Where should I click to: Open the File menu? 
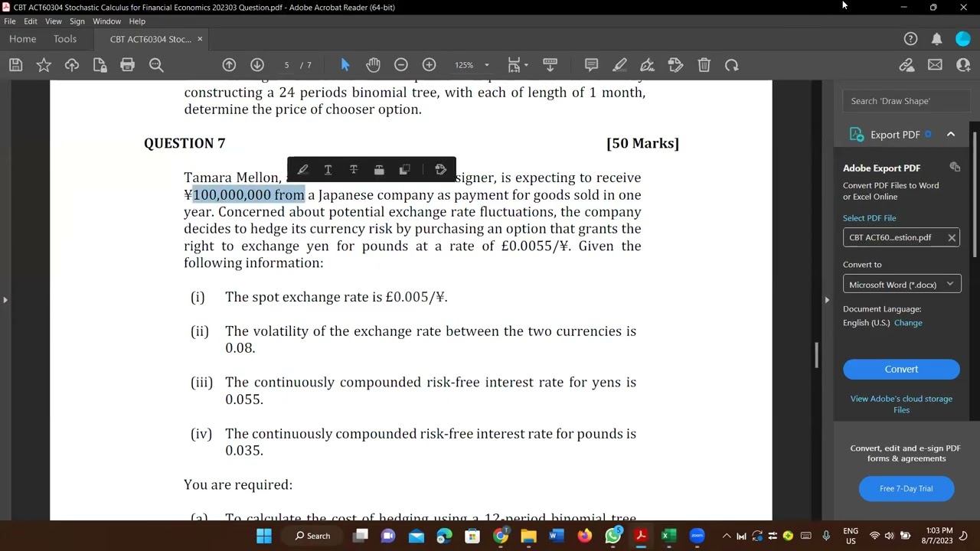(10, 21)
